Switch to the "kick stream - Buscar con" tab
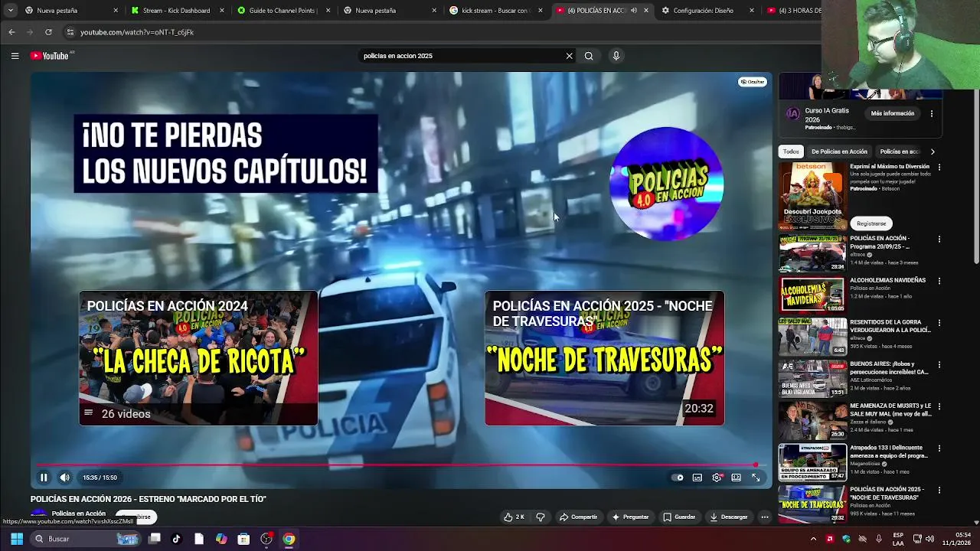This screenshot has width=980, height=551. click(x=495, y=11)
